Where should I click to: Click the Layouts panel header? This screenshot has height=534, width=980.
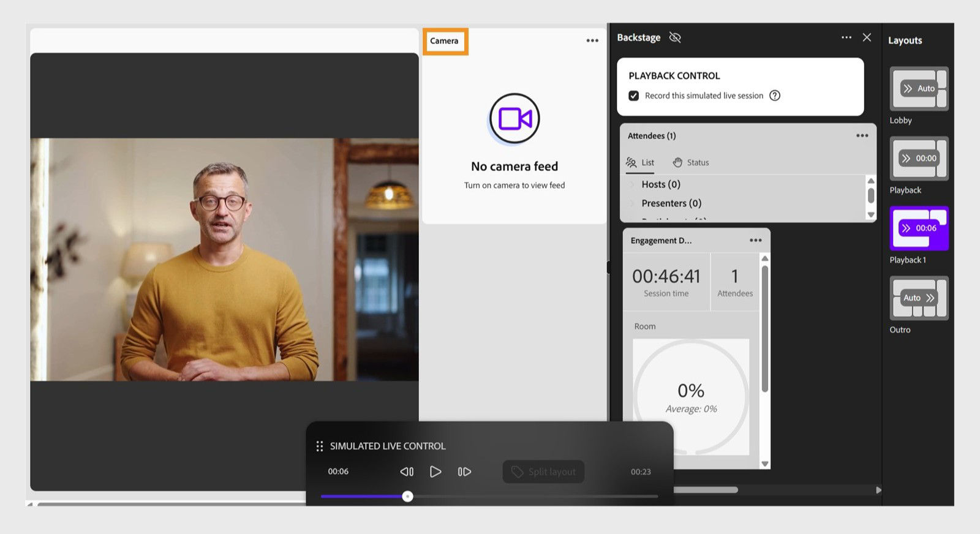[x=905, y=40]
